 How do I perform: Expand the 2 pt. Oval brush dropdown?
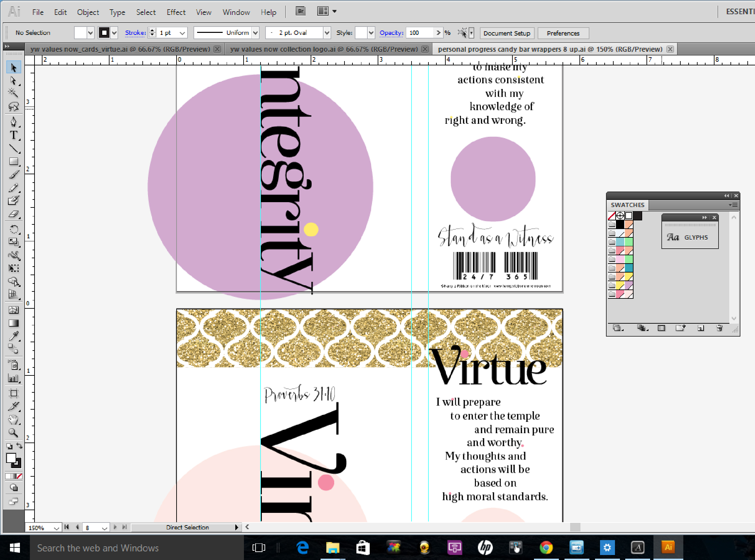tap(327, 33)
